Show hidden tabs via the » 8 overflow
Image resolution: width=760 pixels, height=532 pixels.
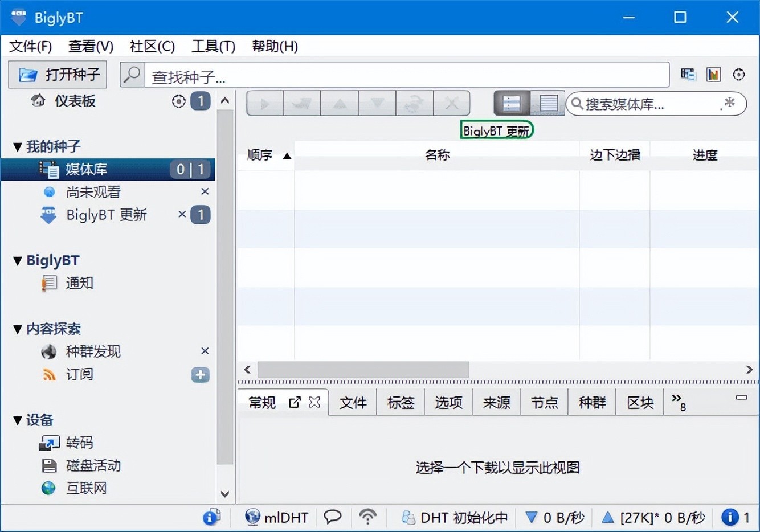coord(679,402)
